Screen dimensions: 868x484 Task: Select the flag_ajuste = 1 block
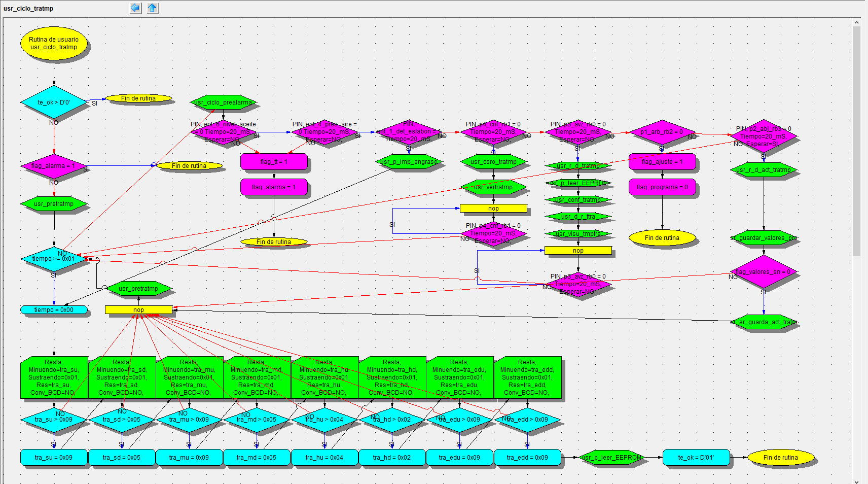point(662,162)
